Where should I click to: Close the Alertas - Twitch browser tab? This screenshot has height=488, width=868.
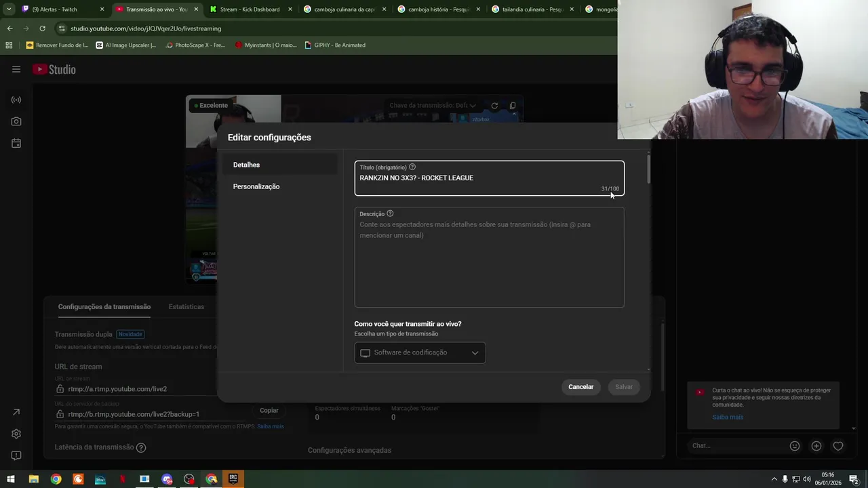[x=102, y=9]
